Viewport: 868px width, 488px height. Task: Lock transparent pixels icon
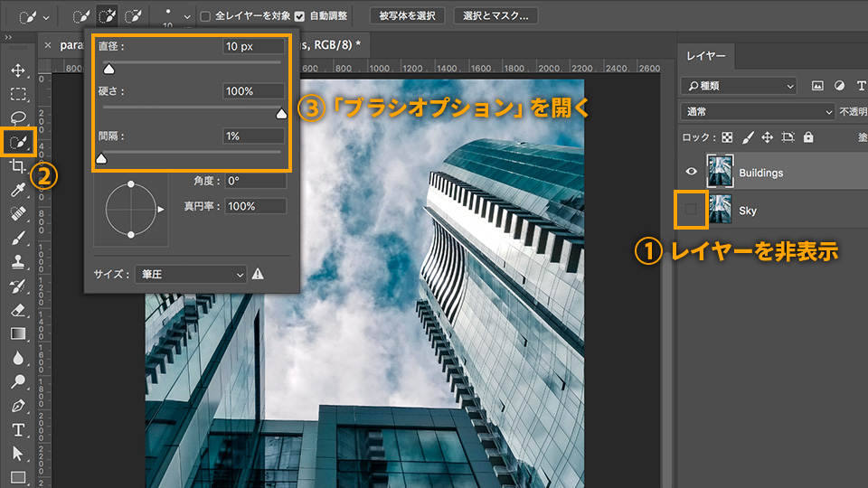coord(727,137)
